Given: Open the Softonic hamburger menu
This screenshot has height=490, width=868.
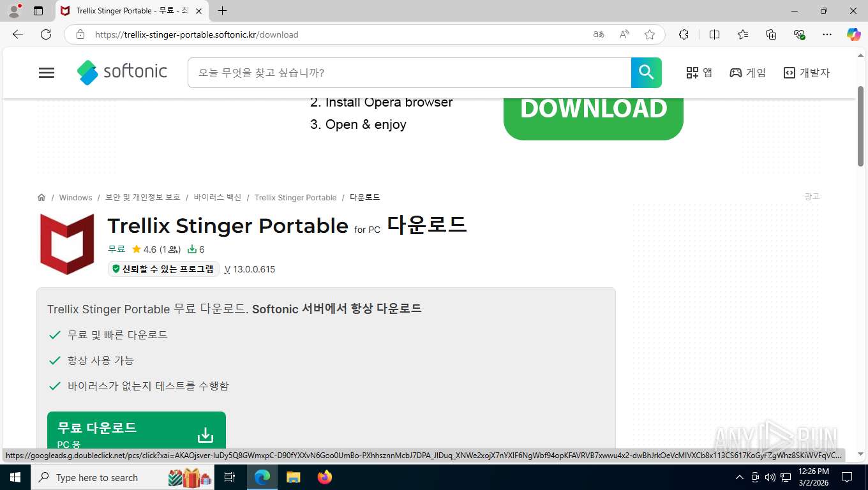Looking at the screenshot, I should point(47,73).
